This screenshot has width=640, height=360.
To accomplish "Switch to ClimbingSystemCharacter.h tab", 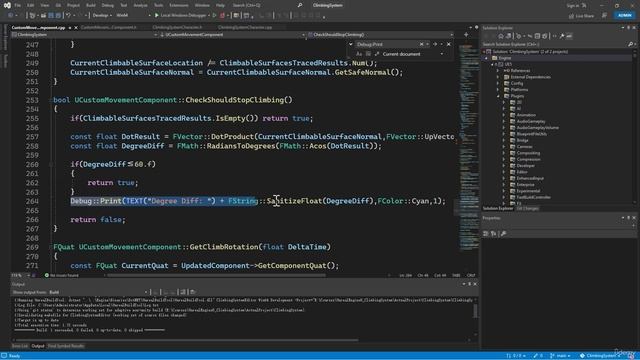I will coord(177,27).
